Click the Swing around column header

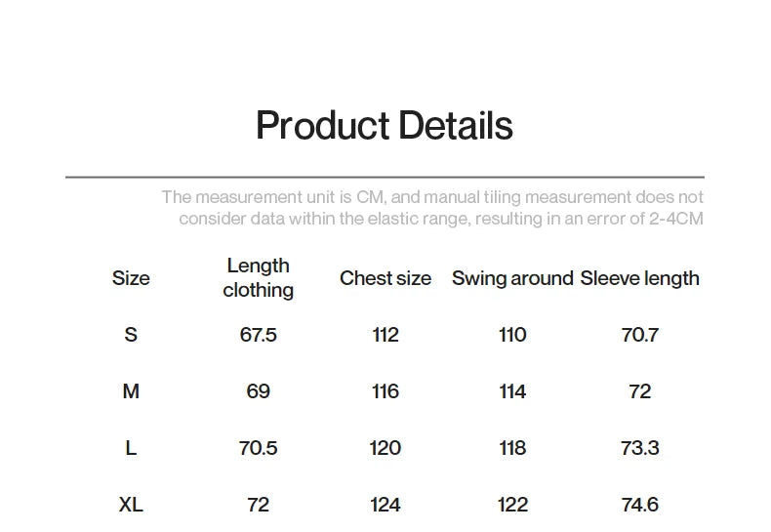[512, 278]
